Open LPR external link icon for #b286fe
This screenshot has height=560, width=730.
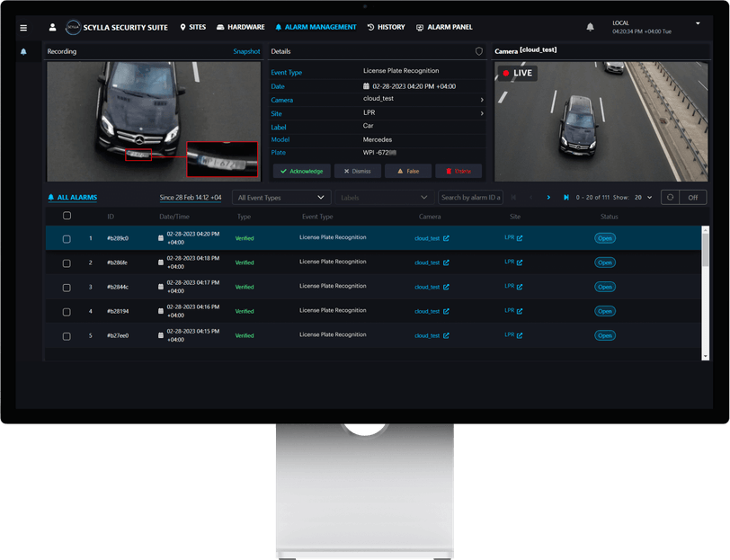point(520,262)
